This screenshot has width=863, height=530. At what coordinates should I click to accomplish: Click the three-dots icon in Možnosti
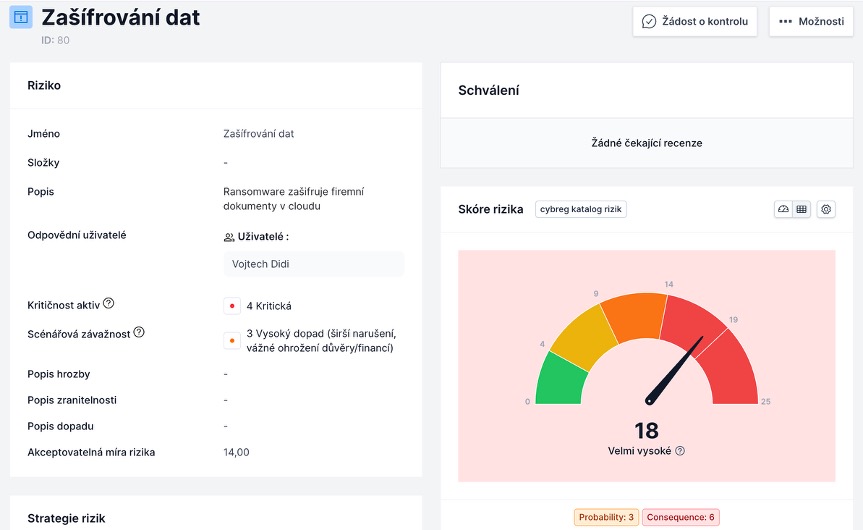tap(785, 21)
